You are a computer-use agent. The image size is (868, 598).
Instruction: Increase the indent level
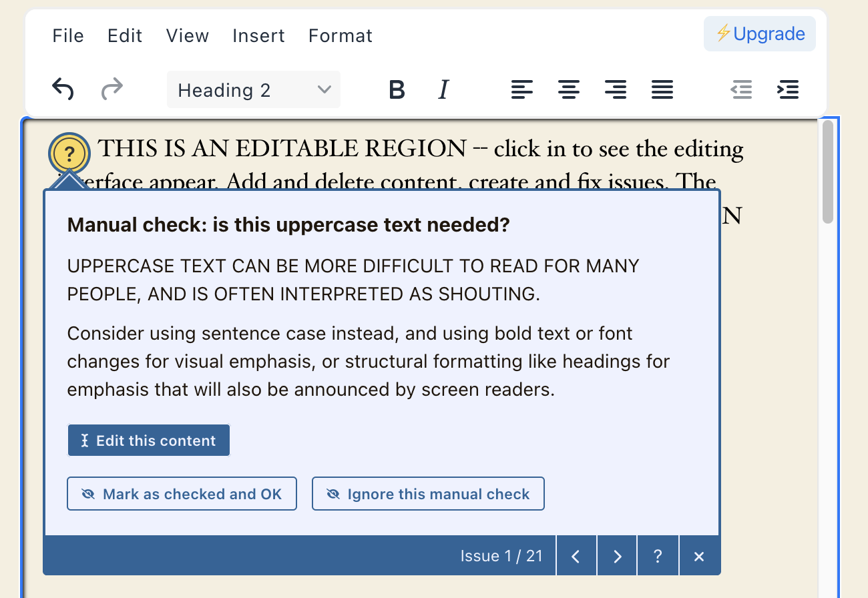click(788, 89)
